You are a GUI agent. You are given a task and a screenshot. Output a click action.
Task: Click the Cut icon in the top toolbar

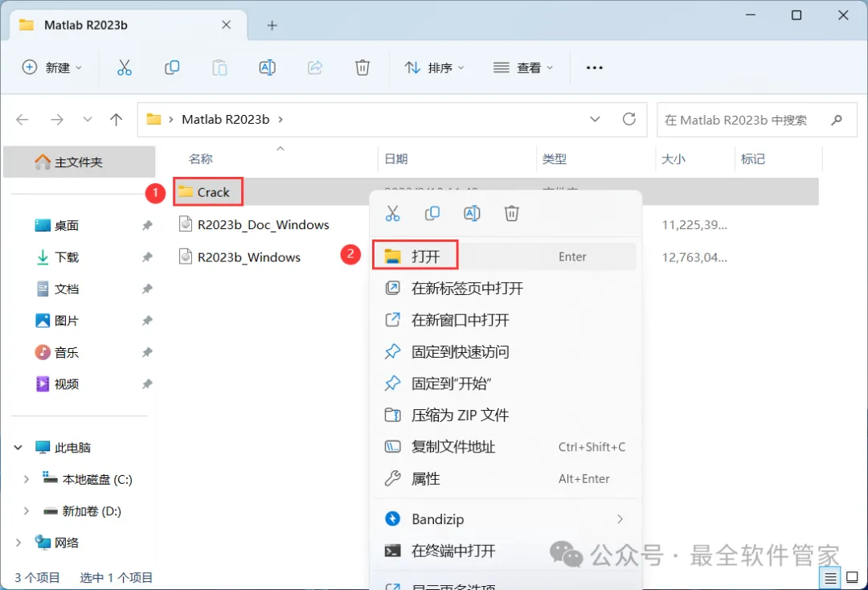[x=125, y=68]
